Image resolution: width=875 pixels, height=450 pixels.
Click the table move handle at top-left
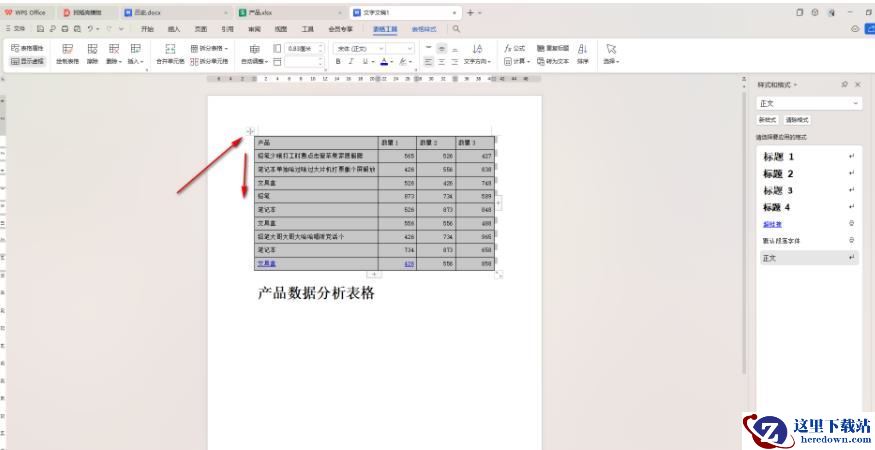point(250,131)
